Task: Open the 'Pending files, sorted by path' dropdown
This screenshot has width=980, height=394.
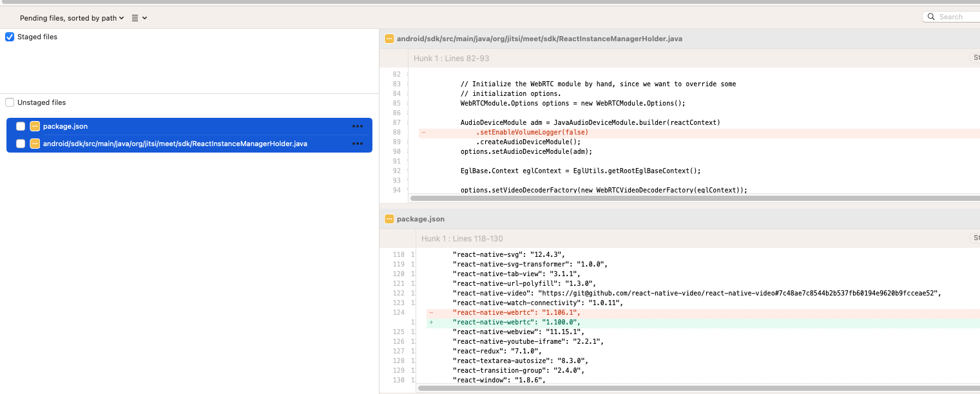Action: pyautogui.click(x=68, y=17)
